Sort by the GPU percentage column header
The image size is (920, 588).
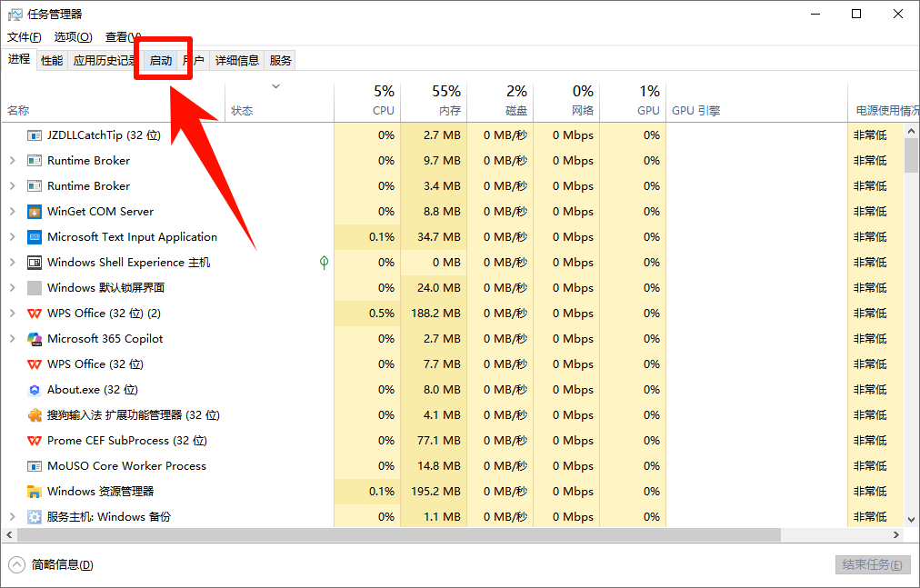[x=633, y=100]
